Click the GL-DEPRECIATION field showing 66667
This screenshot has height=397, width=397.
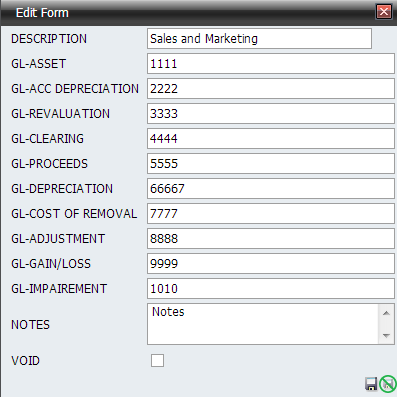[271, 189]
